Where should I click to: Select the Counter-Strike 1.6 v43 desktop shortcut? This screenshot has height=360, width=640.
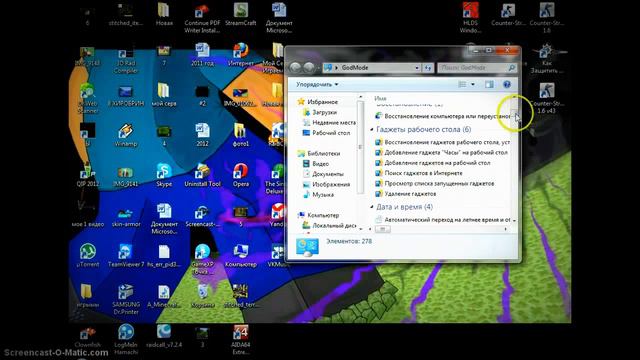pyautogui.click(x=547, y=98)
